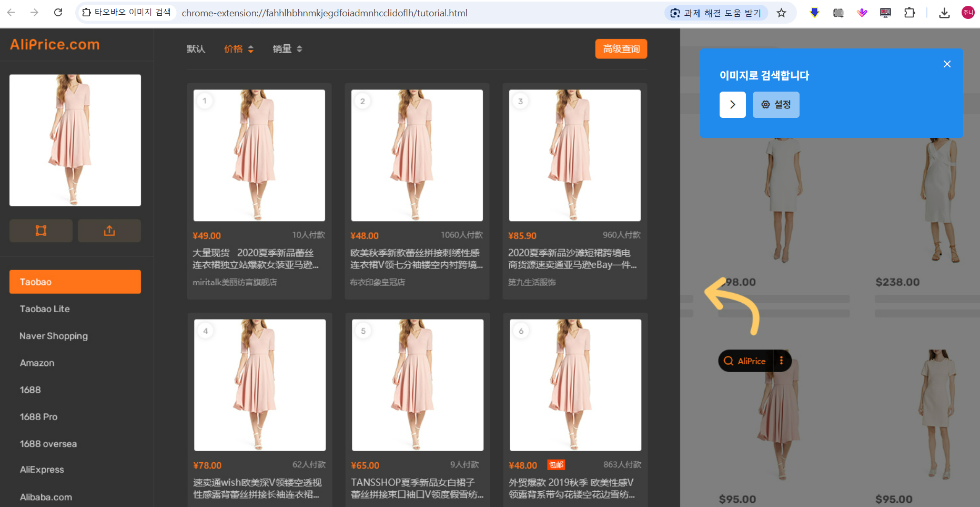This screenshot has height=507, width=980.
Task: Open the monitor-shaped extension icon
Action: [x=885, y=13]
